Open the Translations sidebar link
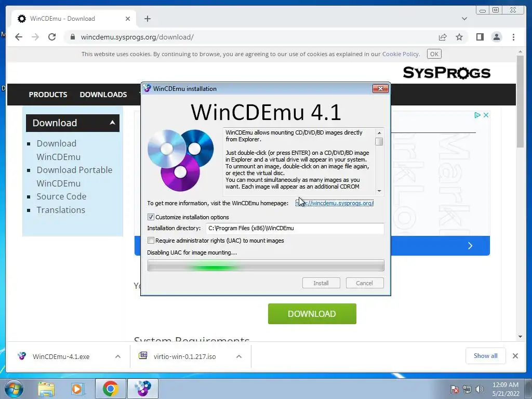 (61, 210)
